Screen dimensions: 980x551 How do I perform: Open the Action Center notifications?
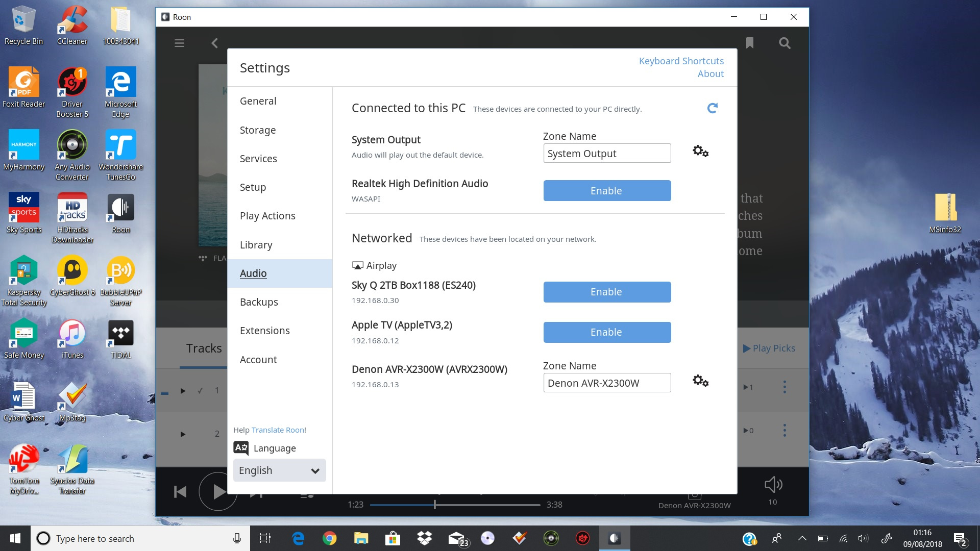tap(960, 539)
